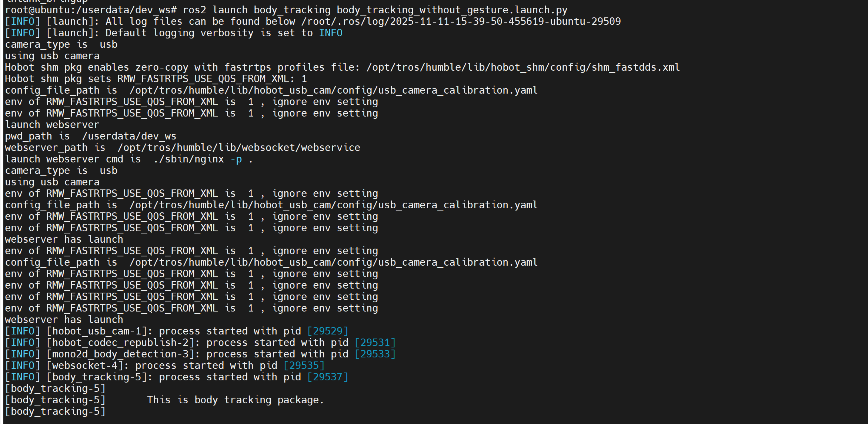Click the shm_fastdds.xml profiles file path
The width and height of the screenshot is (868, 424).
pyautogui.click(x=523, y=67)
